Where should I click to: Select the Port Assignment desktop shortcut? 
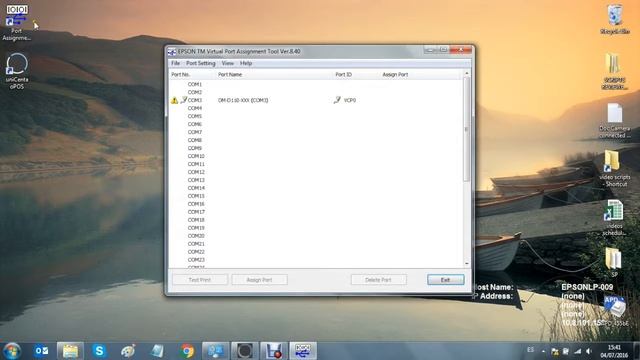click(16, 22)
